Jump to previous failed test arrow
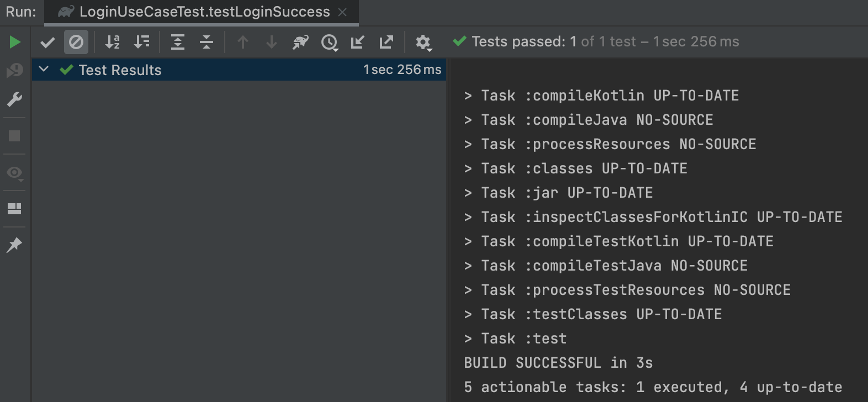This screenshot has height=402, width=868. [x=243, y=42]
